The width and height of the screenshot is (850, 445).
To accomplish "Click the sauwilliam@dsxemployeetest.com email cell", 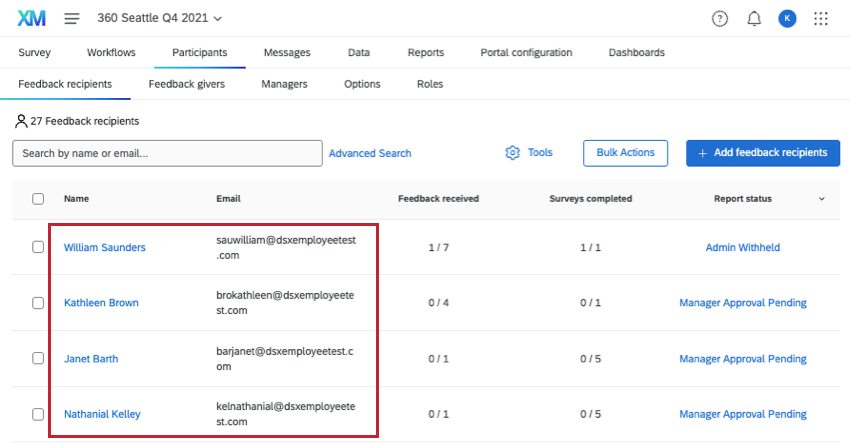I will (286, 248).
